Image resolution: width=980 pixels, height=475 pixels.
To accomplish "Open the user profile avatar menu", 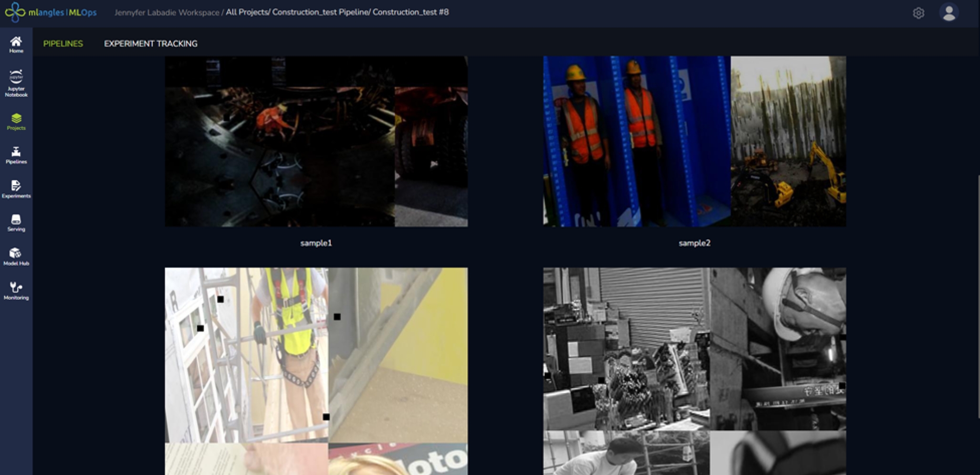I will 949,13.
